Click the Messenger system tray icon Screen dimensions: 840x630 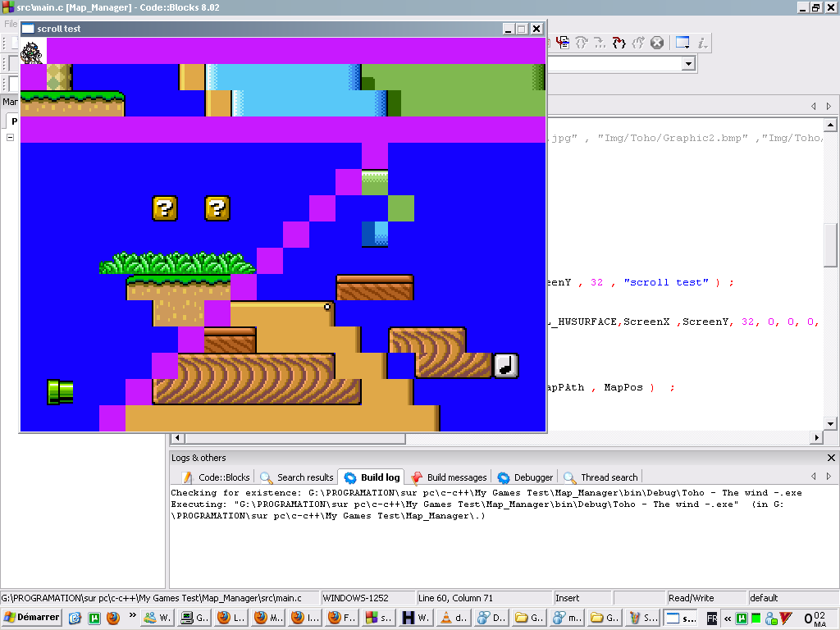click(x=771, y=619)
